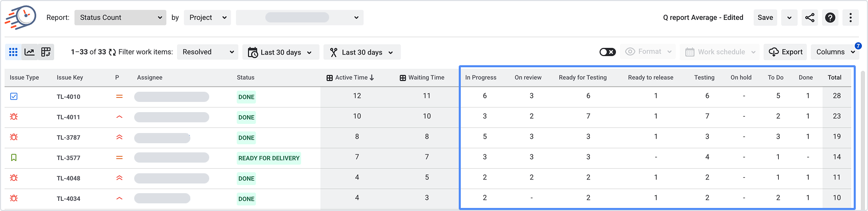Toggle the switch left of Format
This screenshot has width=868, height=211.
[x=607, y=52]
